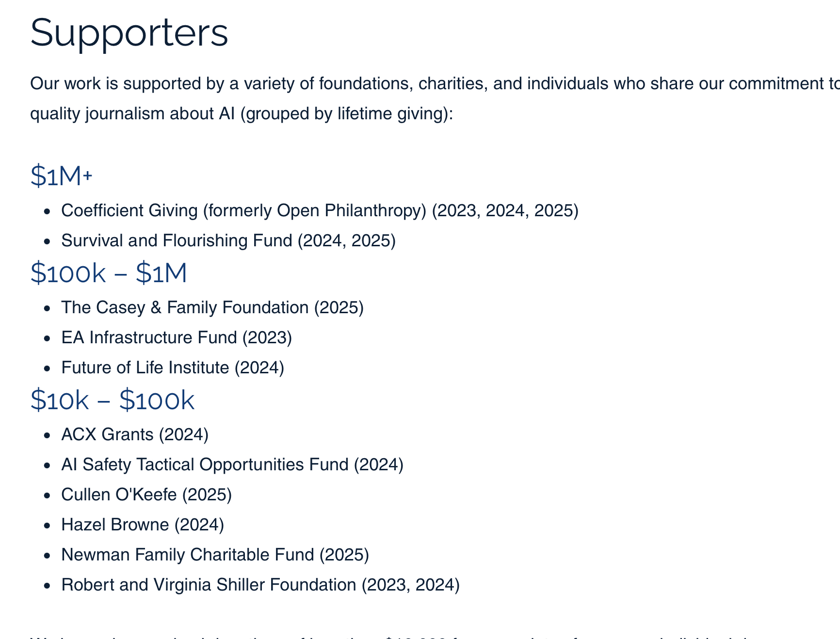Select the $10k – $100k tier heading

point(112,400)
